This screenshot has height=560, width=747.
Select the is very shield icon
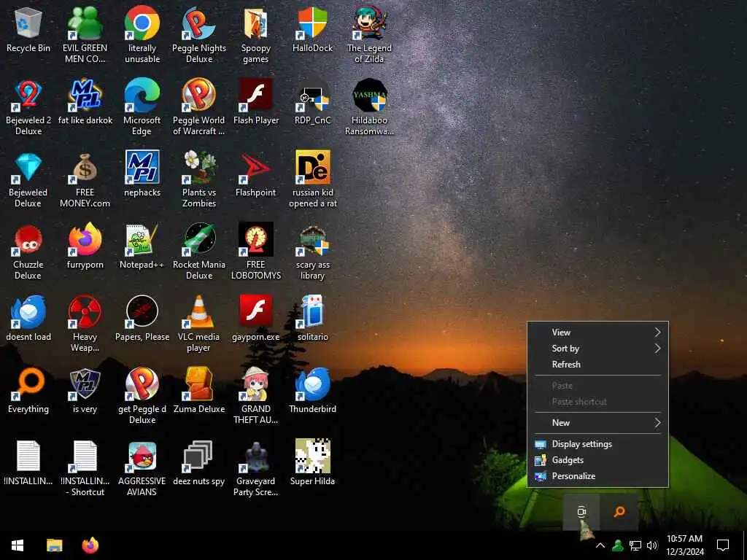coord(85,391)
